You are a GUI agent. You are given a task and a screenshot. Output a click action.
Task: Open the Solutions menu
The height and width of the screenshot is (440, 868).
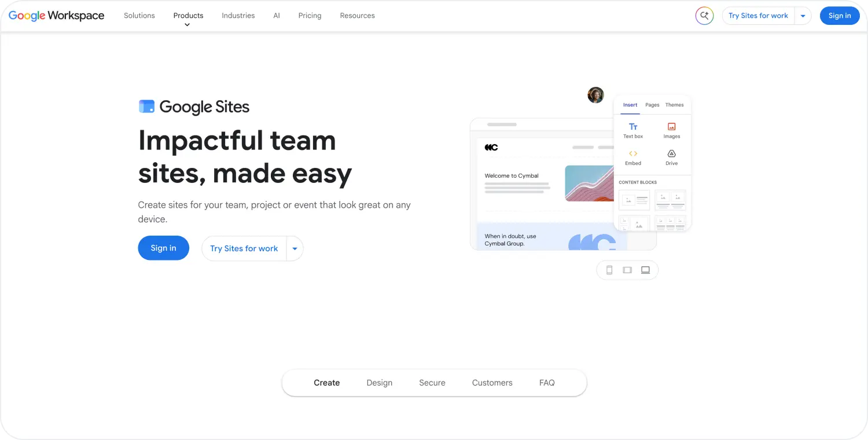pyautogui.click(x=139, y=16)
